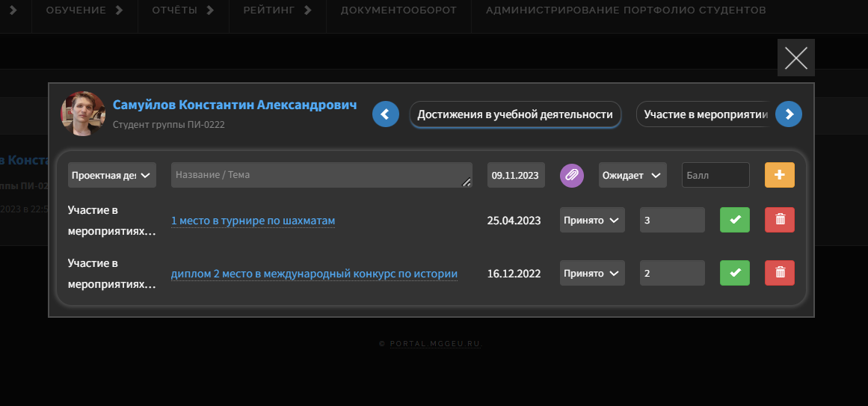Confirm the chess tournament entry with green checkmark
Image resolution: width=868 pixels, height=406 pixels.
[x=734, y=220]
